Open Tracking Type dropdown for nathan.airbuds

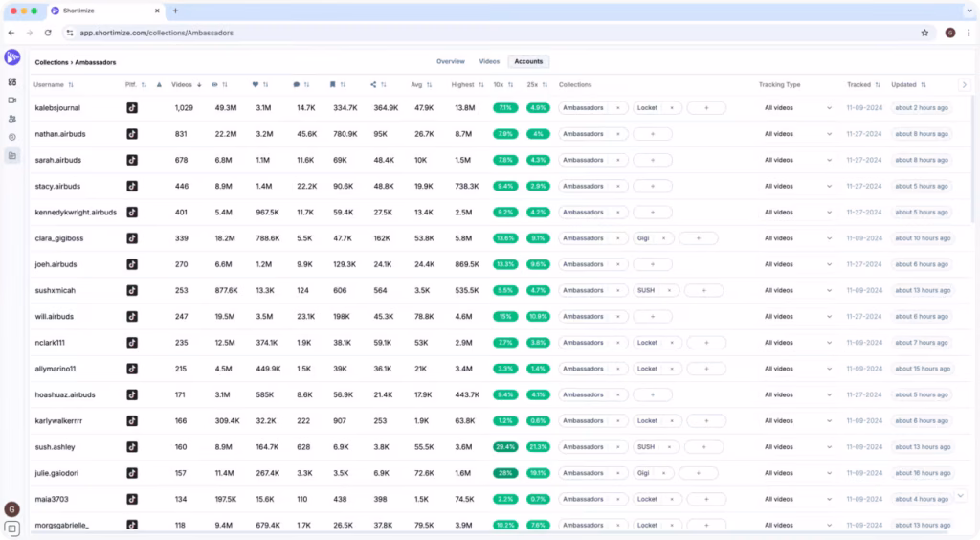tap(798, 134)
